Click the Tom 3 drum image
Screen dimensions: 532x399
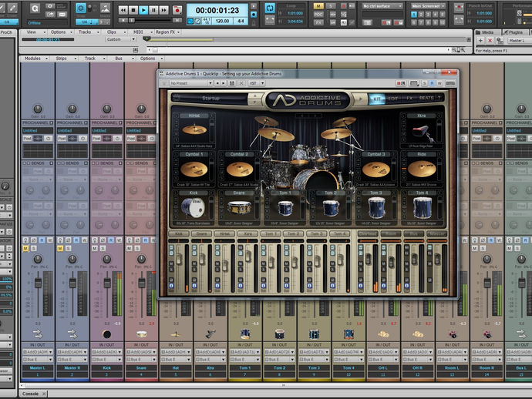tap(376, 208)
